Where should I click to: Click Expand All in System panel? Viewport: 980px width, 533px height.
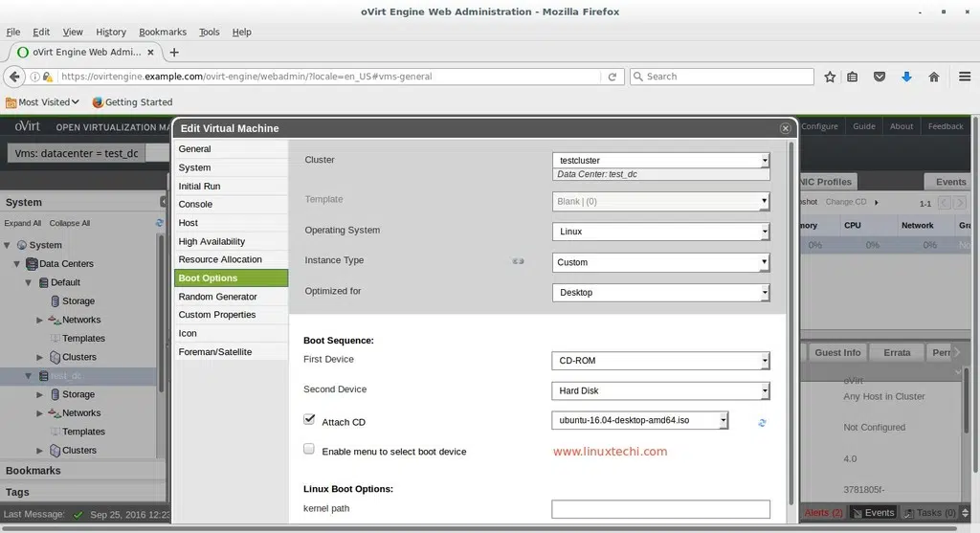coord(23,223)
